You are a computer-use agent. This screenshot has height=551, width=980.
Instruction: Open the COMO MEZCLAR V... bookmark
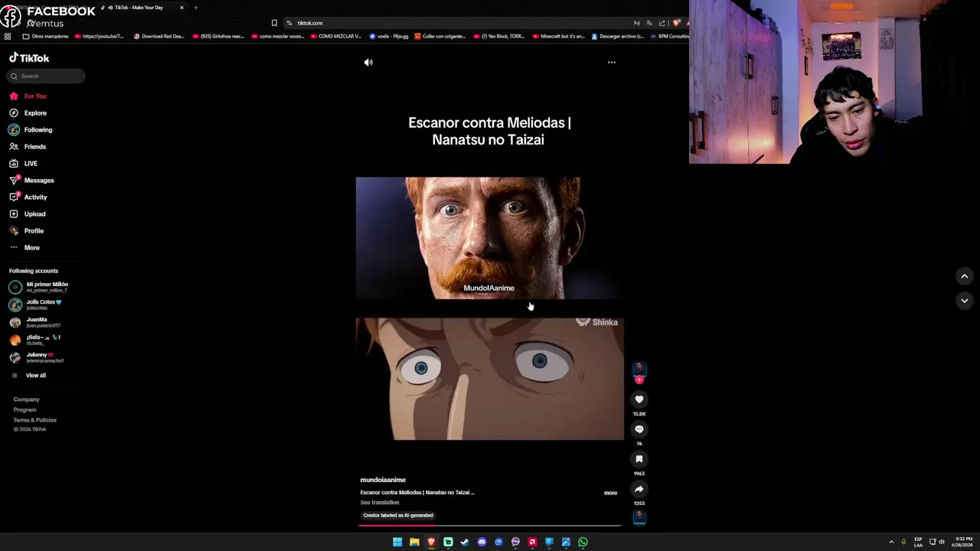pos(335,37)
